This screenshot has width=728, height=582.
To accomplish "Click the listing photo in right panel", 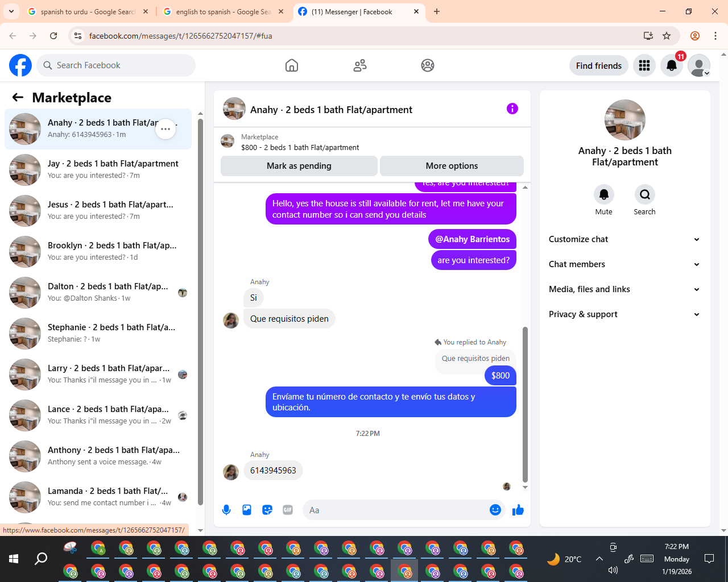I will point(625,120).
